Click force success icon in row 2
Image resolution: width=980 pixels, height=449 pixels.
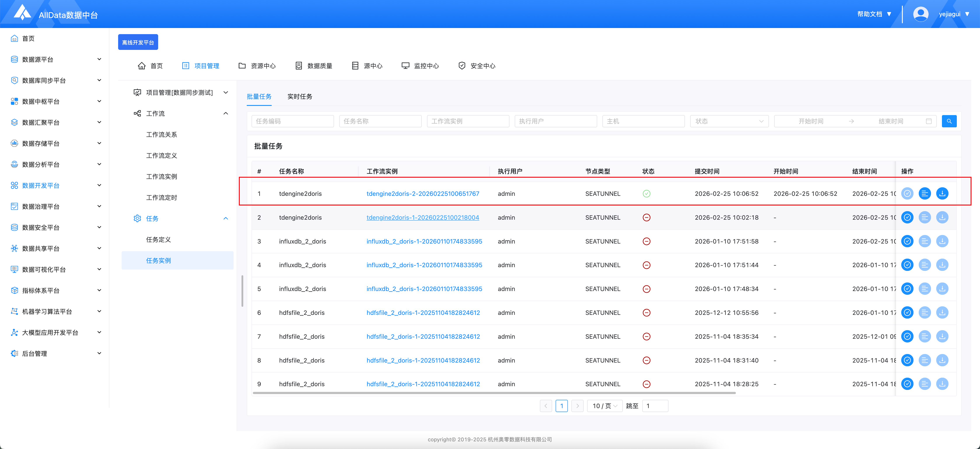point(907,217)
